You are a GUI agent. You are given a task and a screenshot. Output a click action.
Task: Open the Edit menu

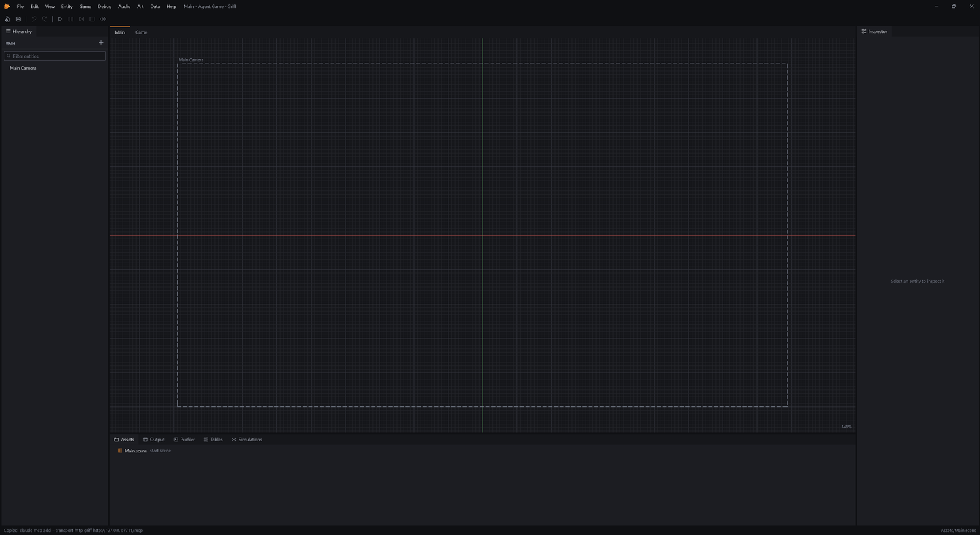pos(34,6)
